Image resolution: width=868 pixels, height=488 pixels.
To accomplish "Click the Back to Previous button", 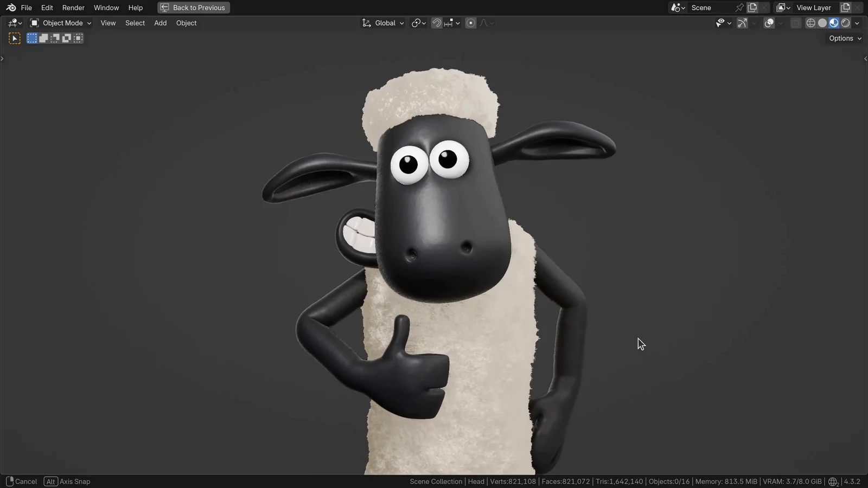I will tap(193, 8).
